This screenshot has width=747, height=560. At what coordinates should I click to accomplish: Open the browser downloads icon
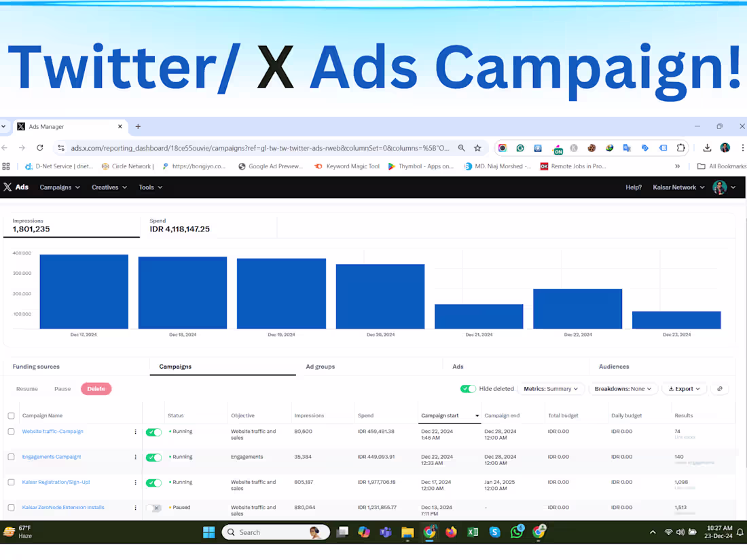pos(707,148)
